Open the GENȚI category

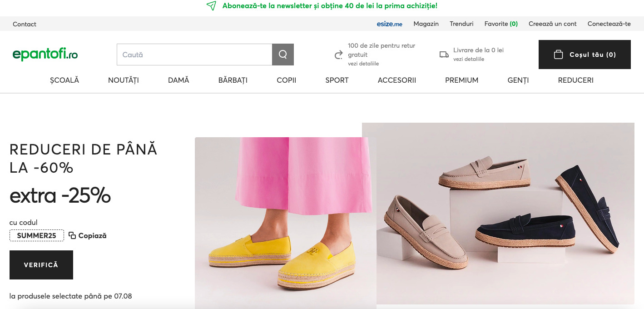pos(518,80)
